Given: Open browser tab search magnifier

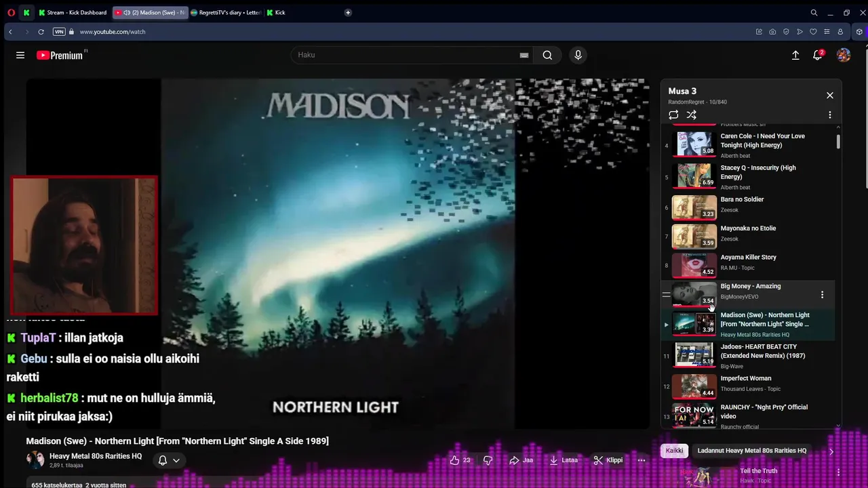Looking at the screenshot, I should coord(814,12).
